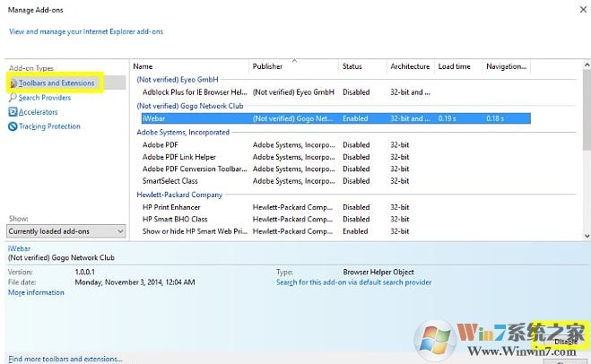Collapse the Adobe Systems, Incorporated group
The height and width of the screenshot is (364, 591).
(x=182, y=132)
